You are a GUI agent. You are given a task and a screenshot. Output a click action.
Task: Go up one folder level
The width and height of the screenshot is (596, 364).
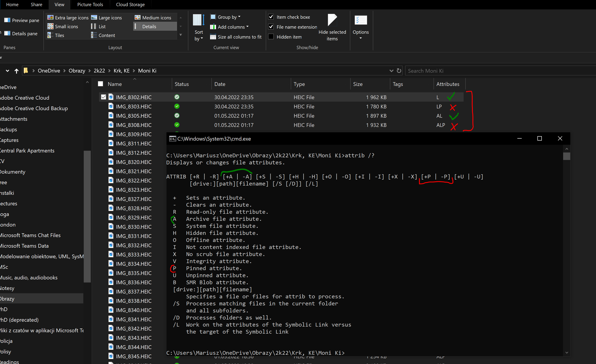click(x=17, y=71)
